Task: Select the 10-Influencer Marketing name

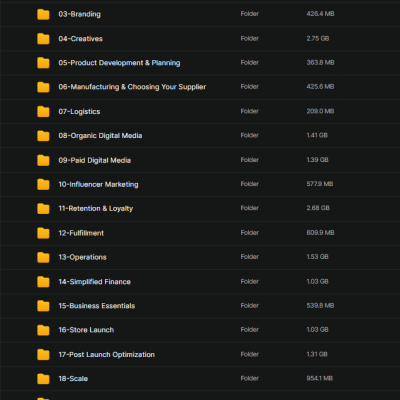Action: (x=98, y=184)
